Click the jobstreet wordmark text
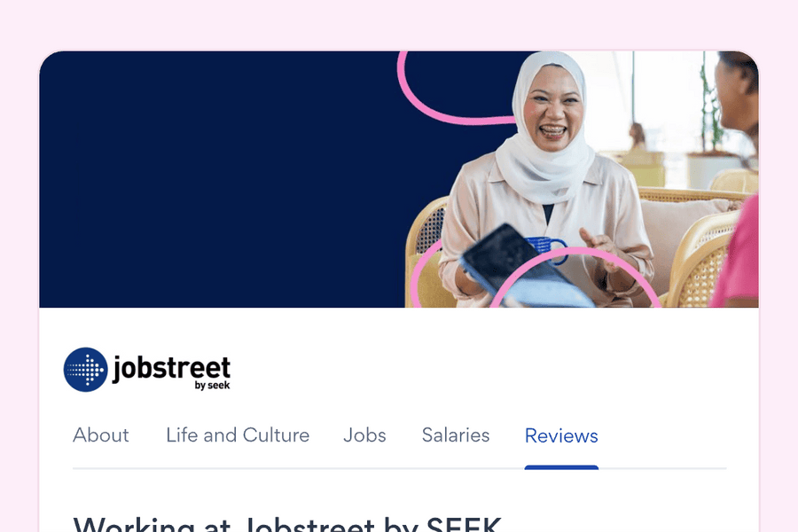798x532 pixels. (x=171, y=368)
